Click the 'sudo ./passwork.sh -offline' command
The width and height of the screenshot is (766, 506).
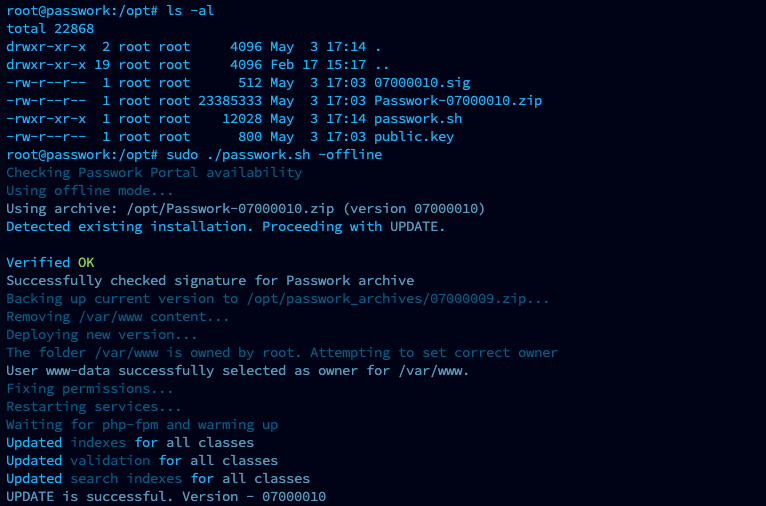[274, 155]
